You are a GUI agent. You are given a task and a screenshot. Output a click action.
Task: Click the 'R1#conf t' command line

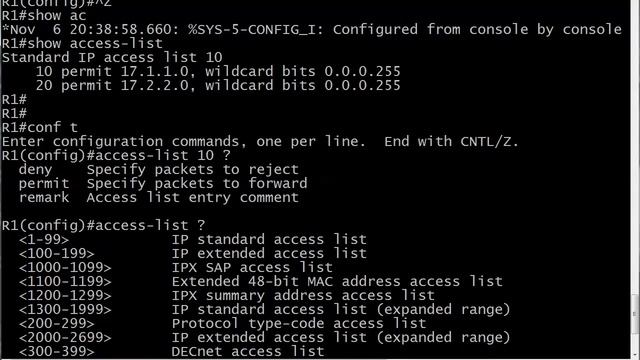pyautogui.click(x=40, y=127)
